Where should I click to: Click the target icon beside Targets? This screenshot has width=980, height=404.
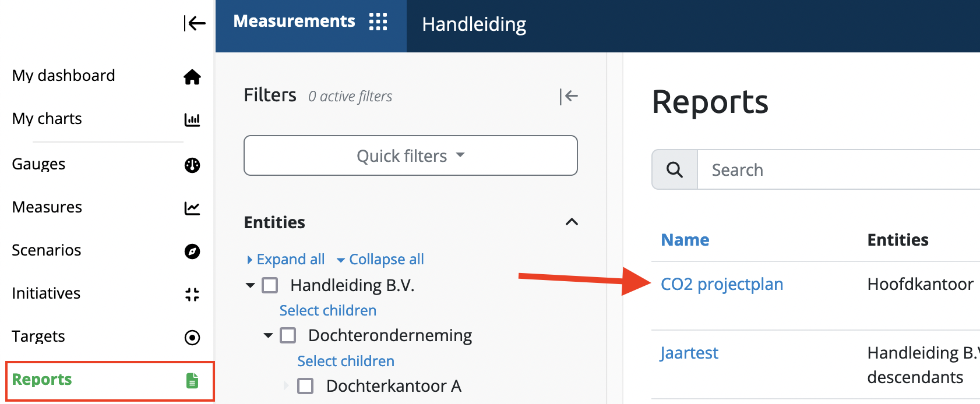point(192,338)
